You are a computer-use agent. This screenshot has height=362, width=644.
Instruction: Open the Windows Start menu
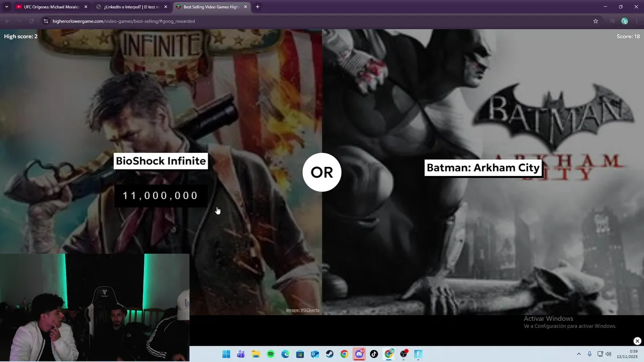pos(226,354)
